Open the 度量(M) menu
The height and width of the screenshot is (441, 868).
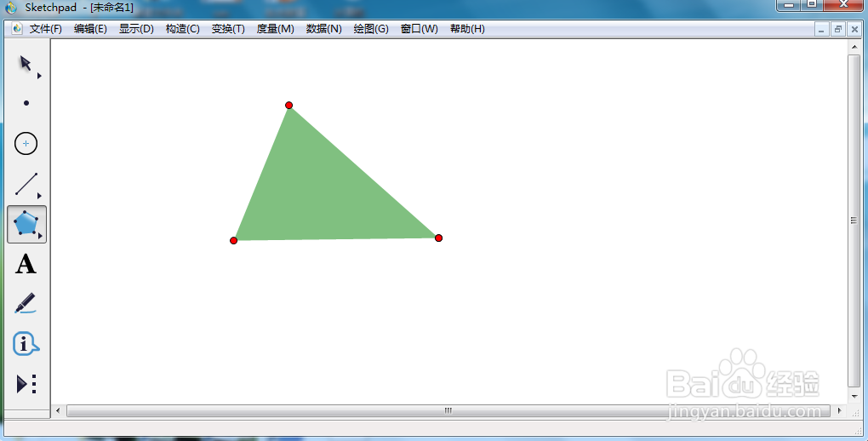275,29
